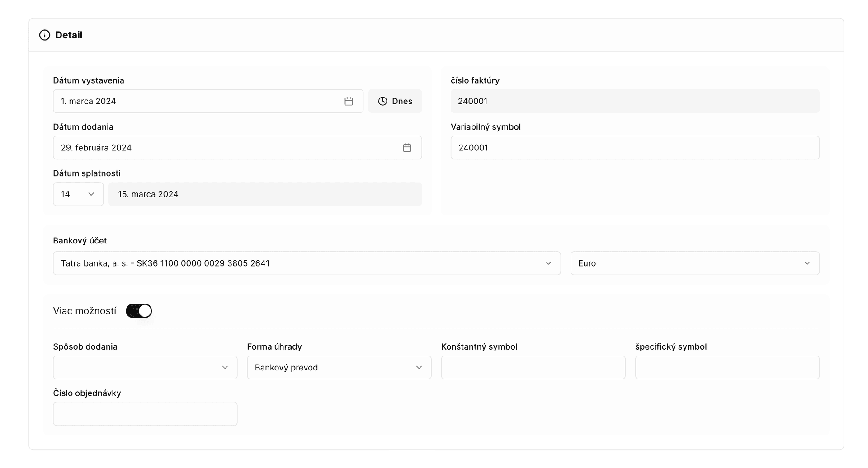Expand the 14-day due period dropdown
The width and height of the screenshot is (868, 468).
pos(78,194)
